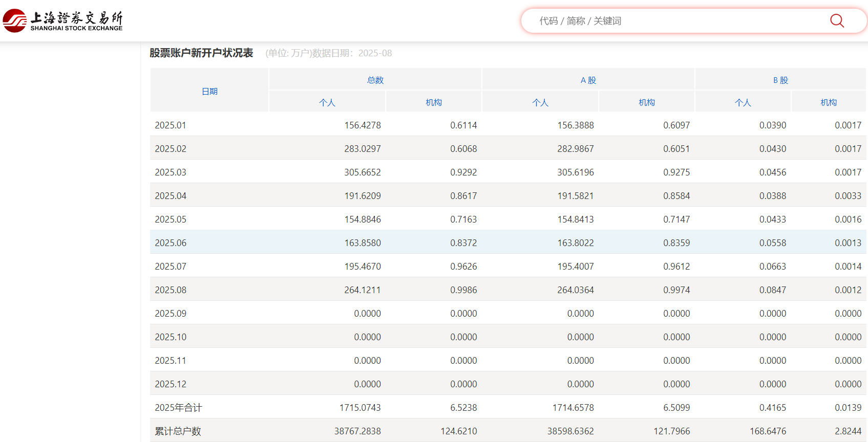
Task: Select the 2025.08 date cell
Action: tap(171, 290)
